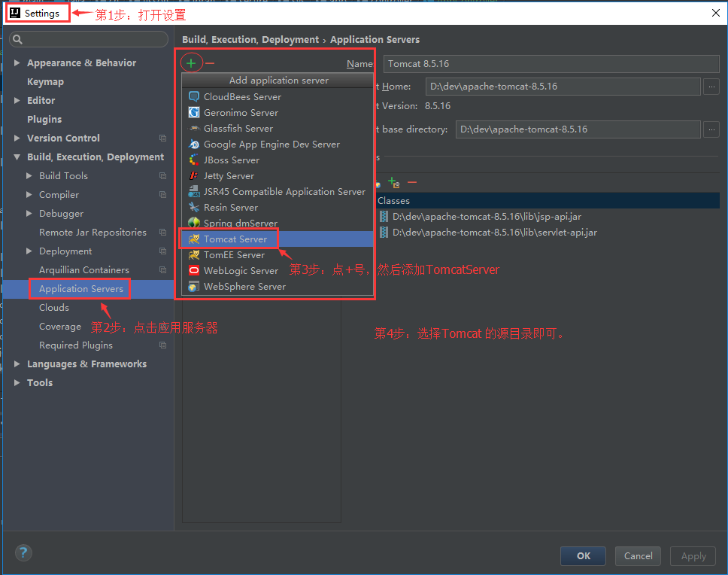Click the IntelliJ logo in the title bar
Image resolution: width=728 pixels, height=575 pixels.
[15, 13]
